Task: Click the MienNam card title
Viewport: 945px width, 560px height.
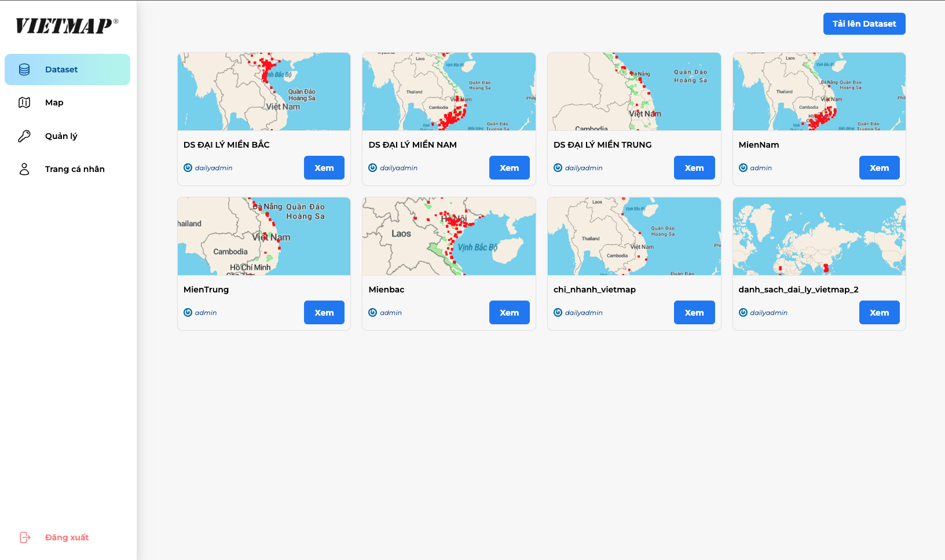Action: (x=759, y=145)
